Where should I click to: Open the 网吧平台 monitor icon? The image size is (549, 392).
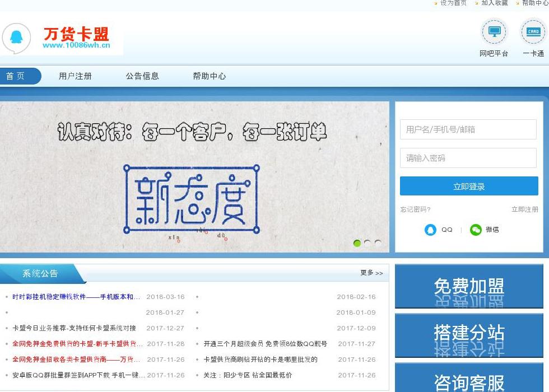(494, 32)
